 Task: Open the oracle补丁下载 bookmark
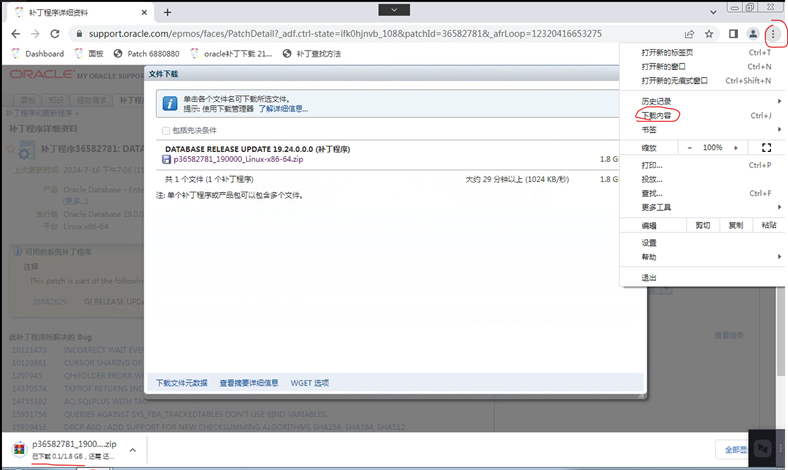coord(232,54)
